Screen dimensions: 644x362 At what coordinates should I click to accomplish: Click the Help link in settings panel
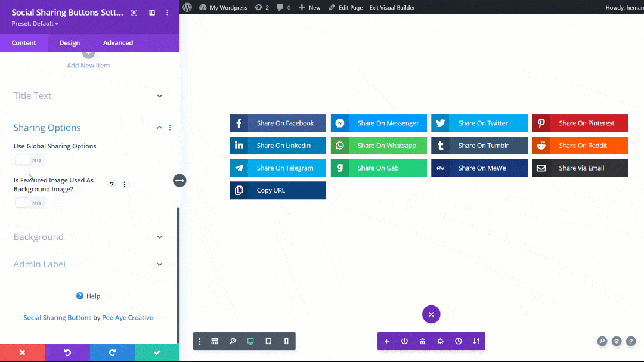point(88,296)
